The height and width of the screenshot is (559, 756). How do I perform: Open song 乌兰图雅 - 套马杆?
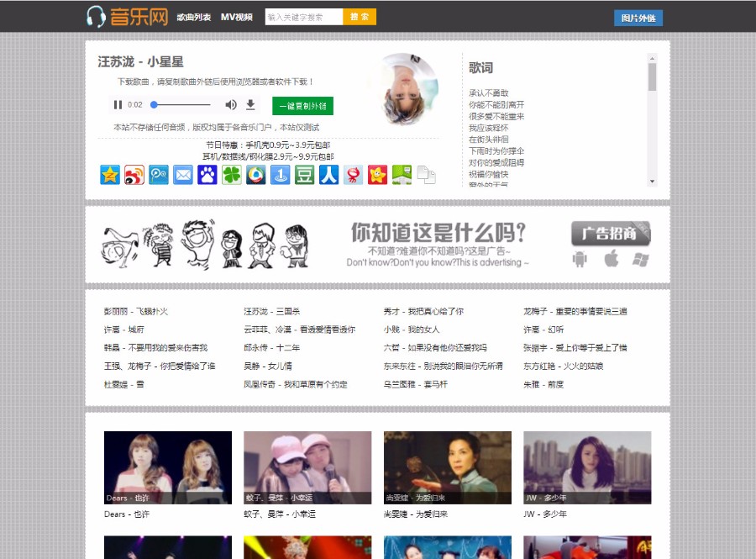(416, 384)
